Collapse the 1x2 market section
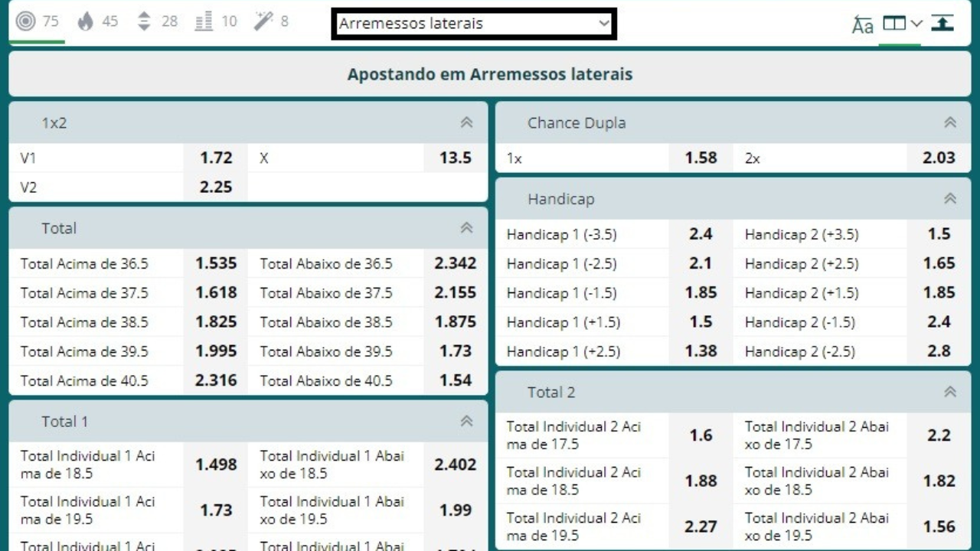The height and width of the screenshot is (551, 980). (x=466, y=122)
